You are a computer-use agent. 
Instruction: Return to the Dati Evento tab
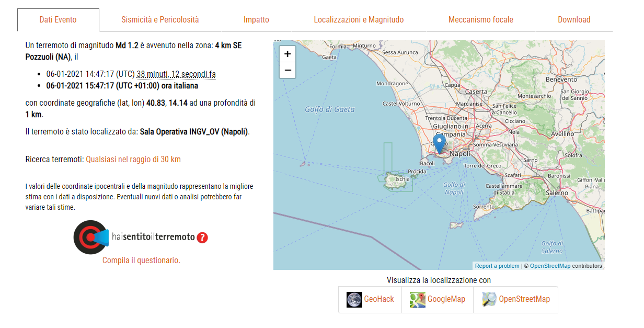[x=58, y=19]
